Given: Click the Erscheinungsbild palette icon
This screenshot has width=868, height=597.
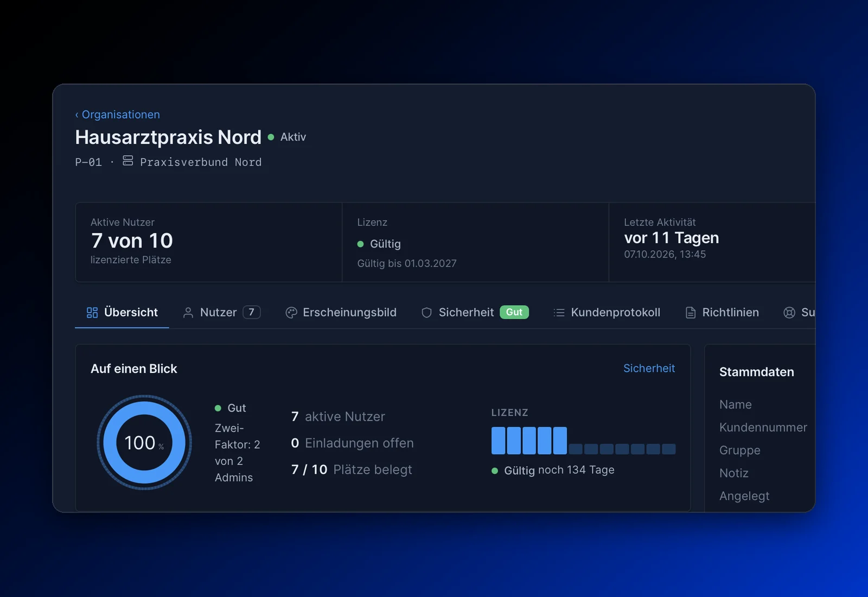Looking at the screenshot, I should (x=291, y=313).
